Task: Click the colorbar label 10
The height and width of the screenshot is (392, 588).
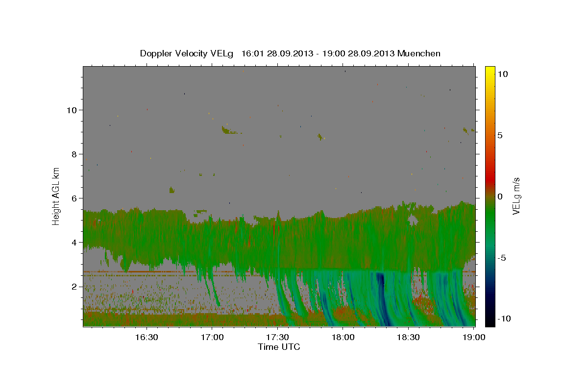Action: [x=502, y=73]
